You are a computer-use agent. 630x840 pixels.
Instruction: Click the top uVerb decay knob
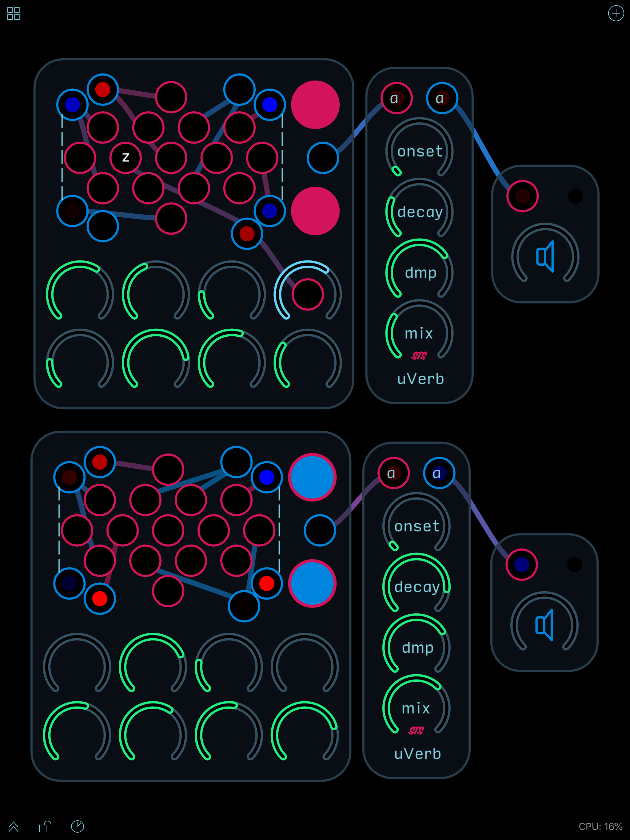(420, 212)
